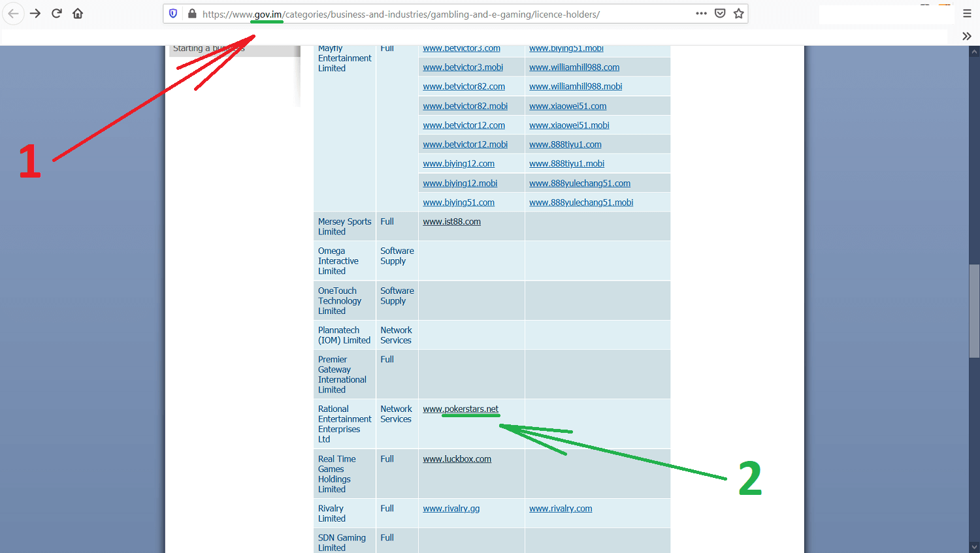Show more toolbar items chevron

(967, 36)
